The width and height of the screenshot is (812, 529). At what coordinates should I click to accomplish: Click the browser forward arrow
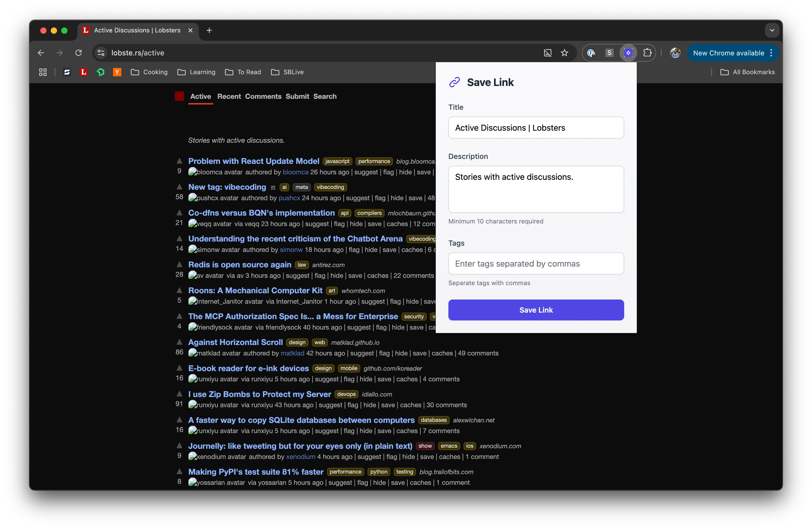pos(59,53)
